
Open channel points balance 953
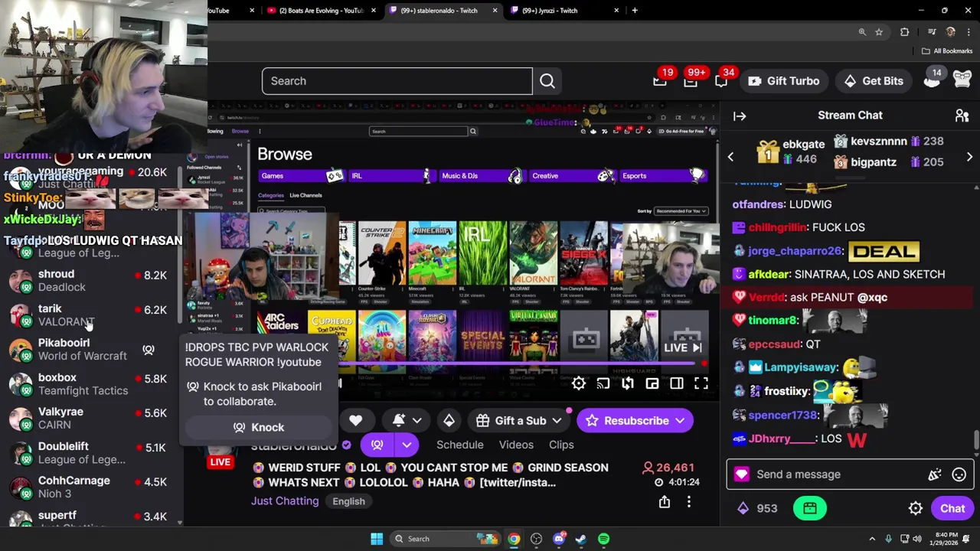[x=757, y=508]
